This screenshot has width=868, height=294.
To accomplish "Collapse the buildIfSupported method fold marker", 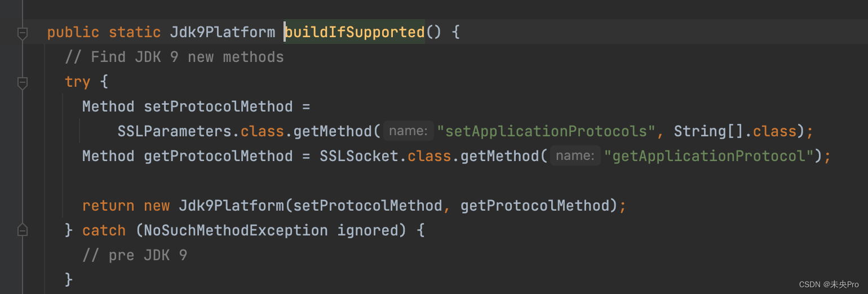I will point(22,33).
